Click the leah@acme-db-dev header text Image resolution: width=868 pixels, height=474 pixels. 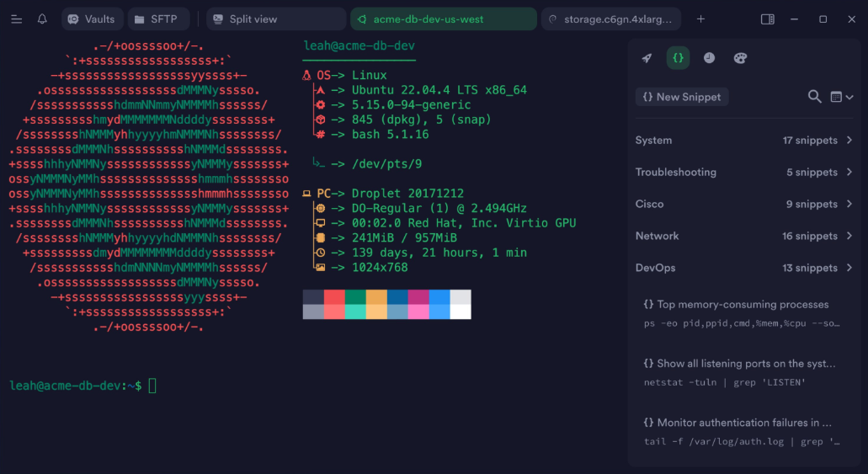[359, 46]
